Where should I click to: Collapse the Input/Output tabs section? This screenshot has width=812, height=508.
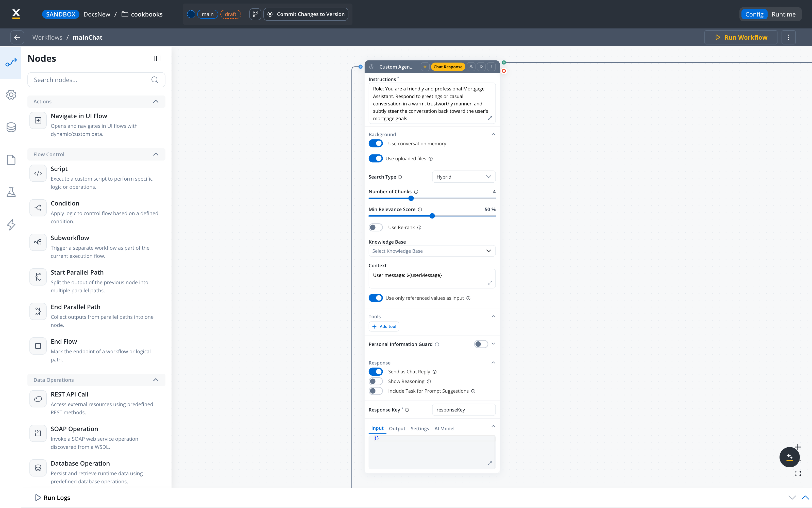pos(493,426)
